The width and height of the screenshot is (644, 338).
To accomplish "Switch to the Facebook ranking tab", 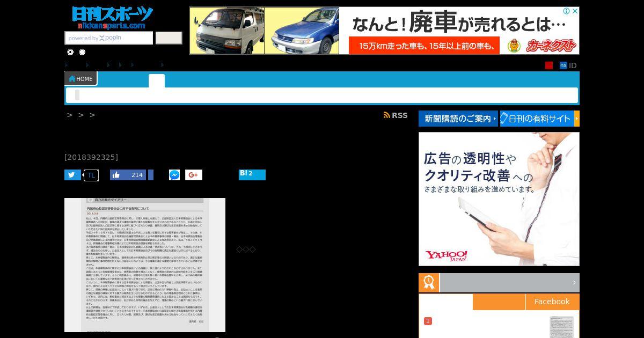I will [x=552, y=302].
